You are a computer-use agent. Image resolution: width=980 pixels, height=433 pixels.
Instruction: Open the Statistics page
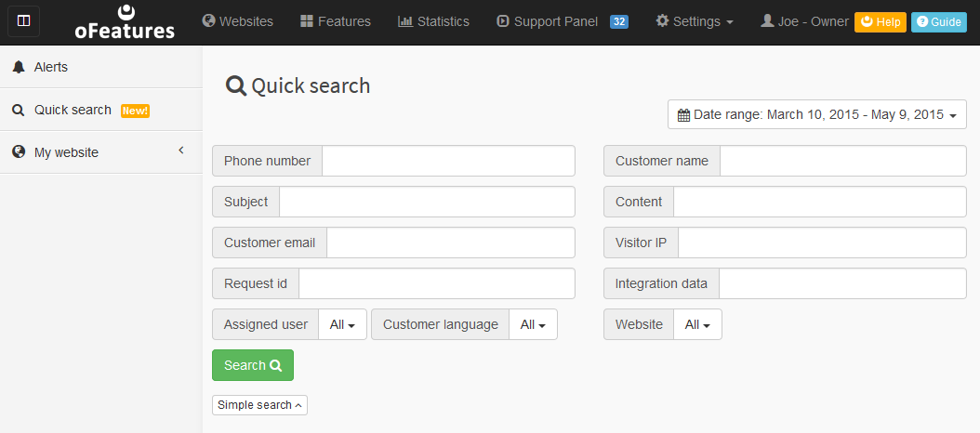(x=434, y=21)
